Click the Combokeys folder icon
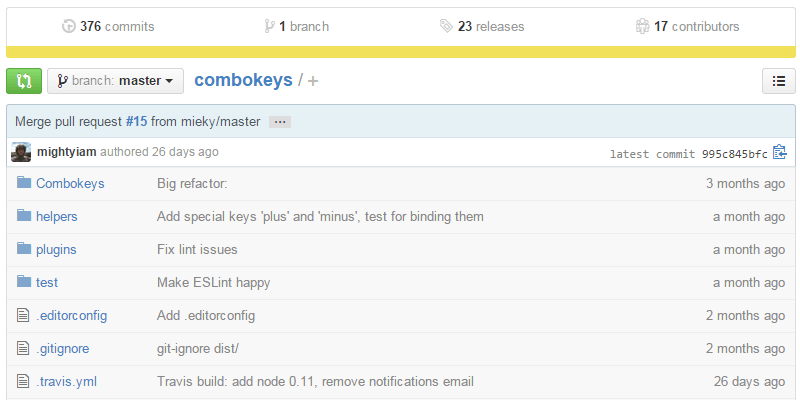 coord(24,184)
